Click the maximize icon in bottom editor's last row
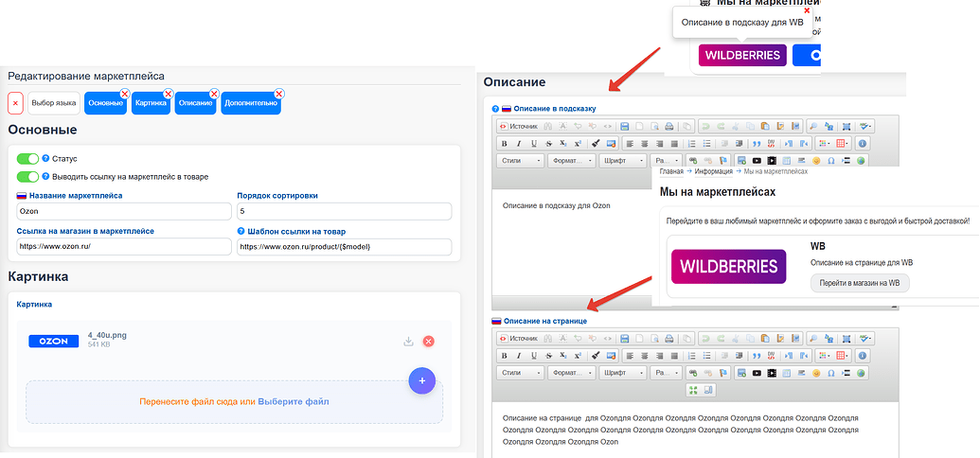980x458 pixels. [x=695, y=390]
